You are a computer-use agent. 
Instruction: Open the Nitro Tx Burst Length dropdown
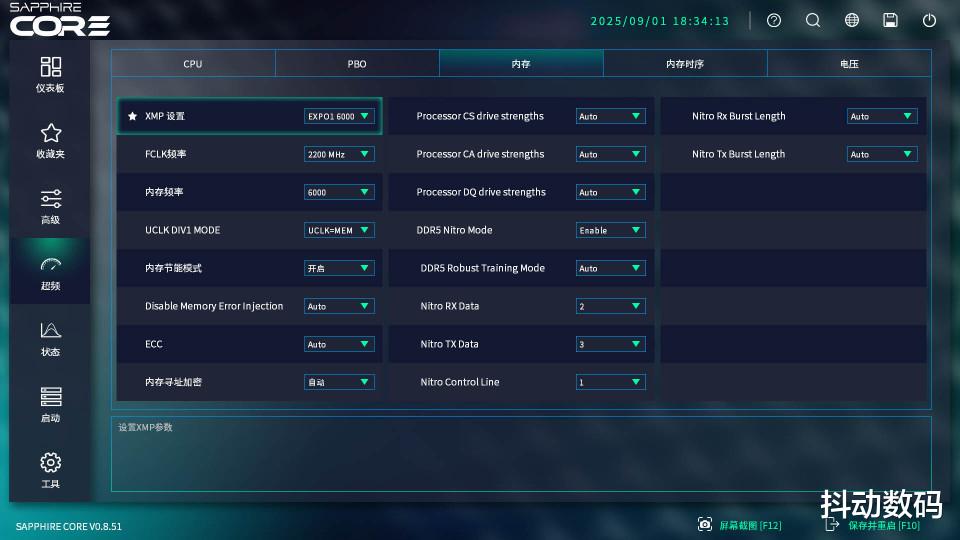pyautogui.click(x=882, y=154)
